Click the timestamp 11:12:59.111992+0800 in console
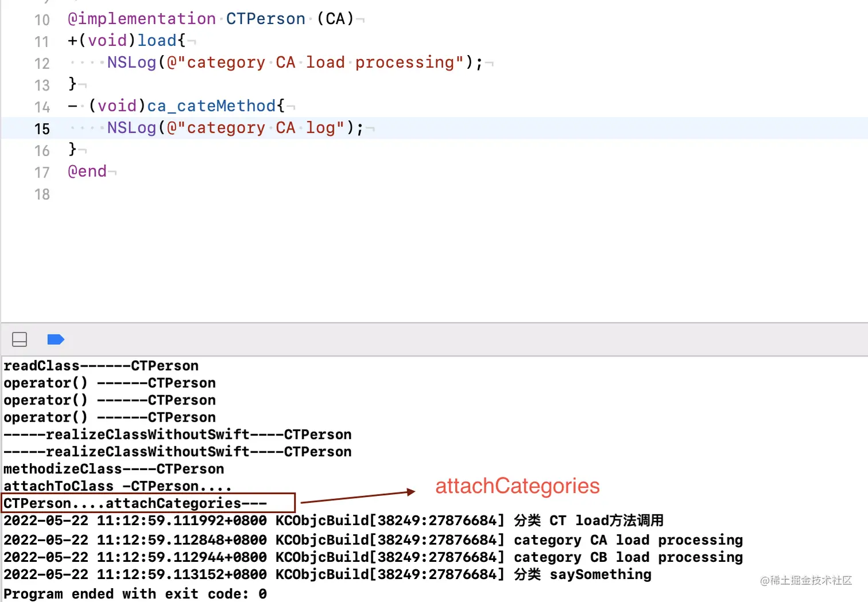 (181, 521)
